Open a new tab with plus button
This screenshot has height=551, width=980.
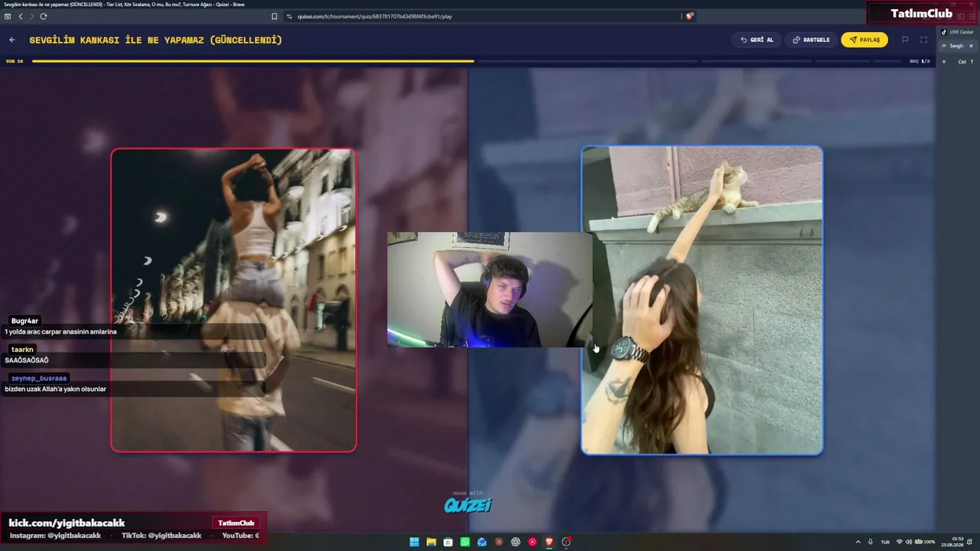[x=944, y=61]
